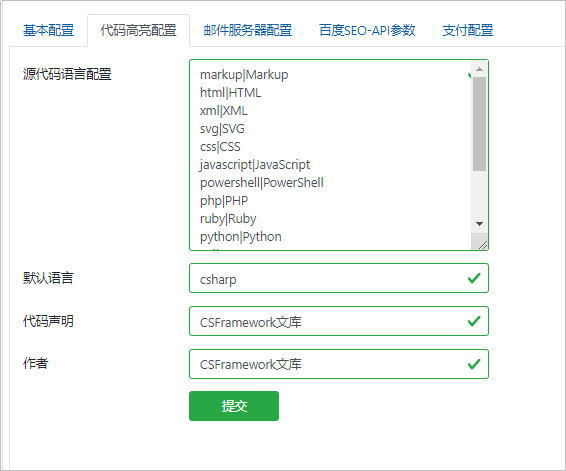Click the textarea resize grip handle
The width and height of the screenshot is (566, 471).
tap(483, 245)
